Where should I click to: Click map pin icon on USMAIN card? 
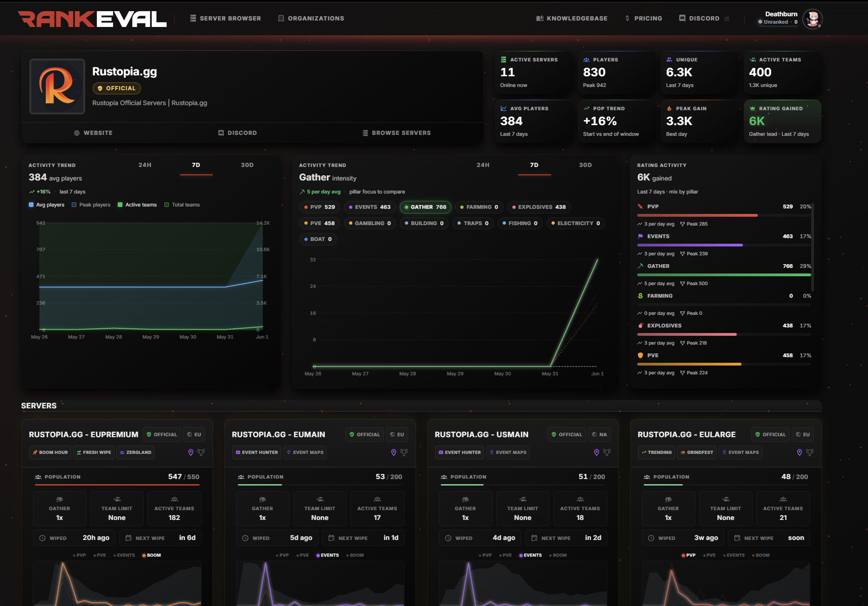(x=596, y=453)
